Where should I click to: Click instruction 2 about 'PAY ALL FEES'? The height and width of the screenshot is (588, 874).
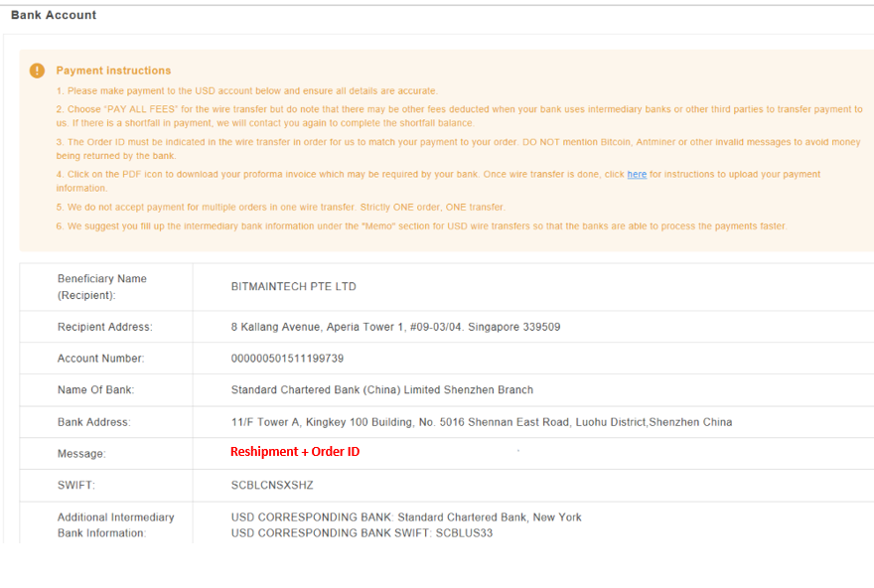(x=459, y=116)
